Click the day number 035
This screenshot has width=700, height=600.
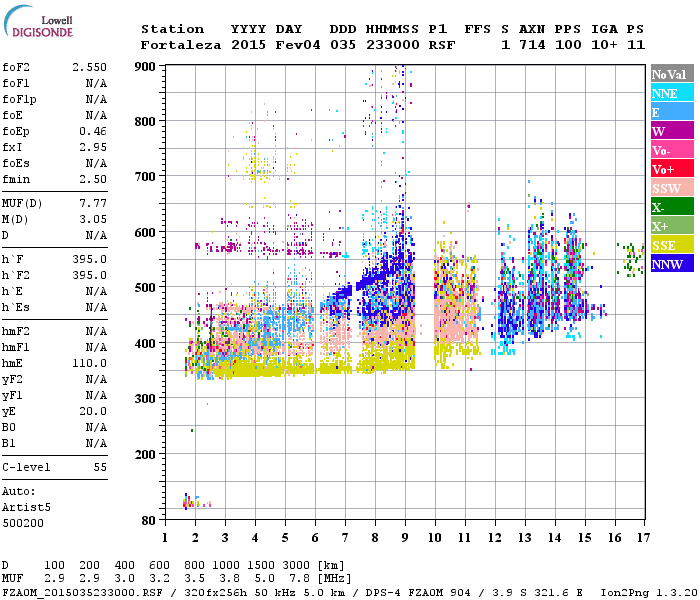point(343,45)
